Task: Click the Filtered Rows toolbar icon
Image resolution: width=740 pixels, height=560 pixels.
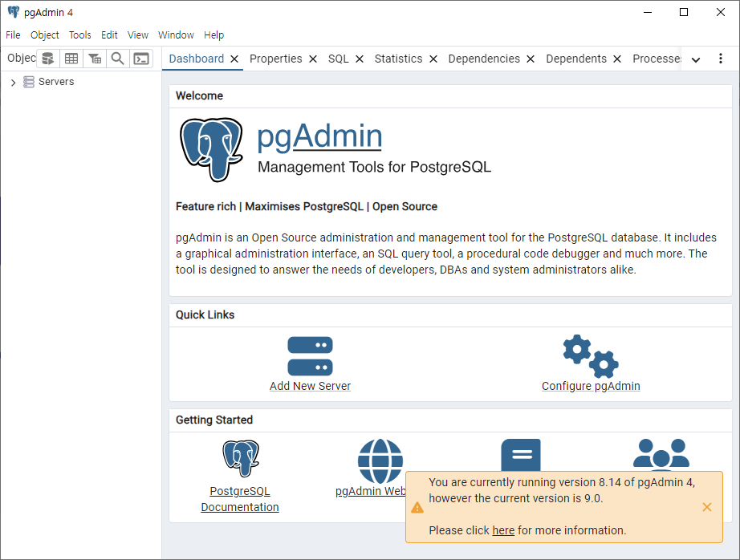Action: tap(95, 59)
